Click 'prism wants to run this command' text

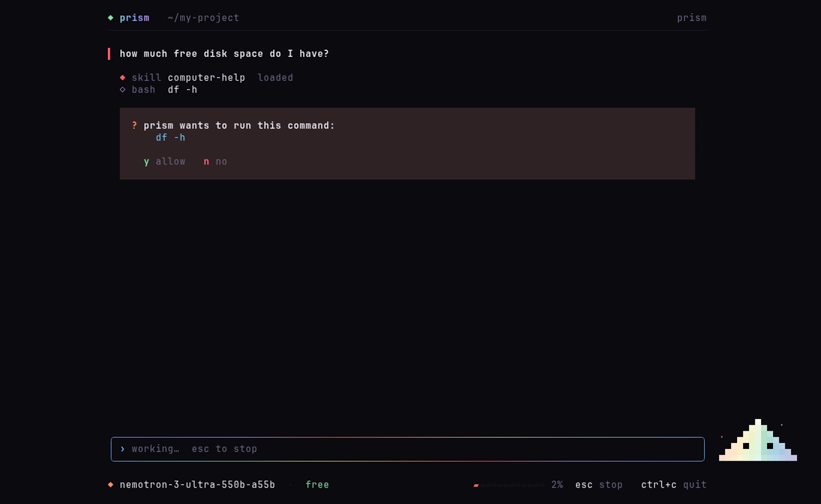239,125
